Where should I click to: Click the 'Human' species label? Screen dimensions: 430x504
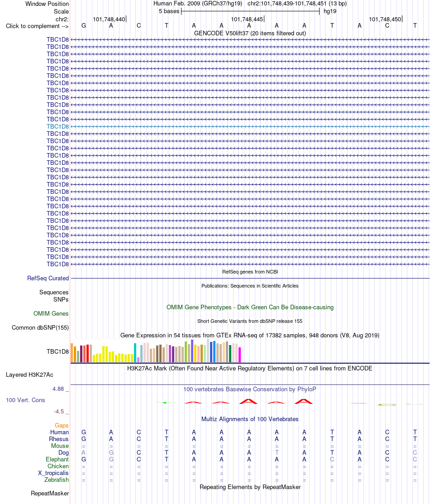(59, 432)
